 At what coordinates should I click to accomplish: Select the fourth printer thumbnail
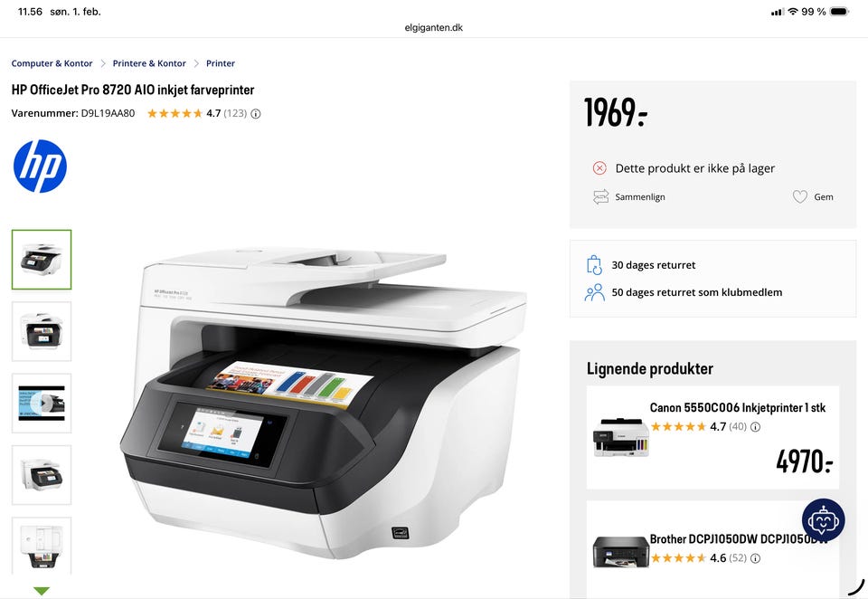pos(42,475)
